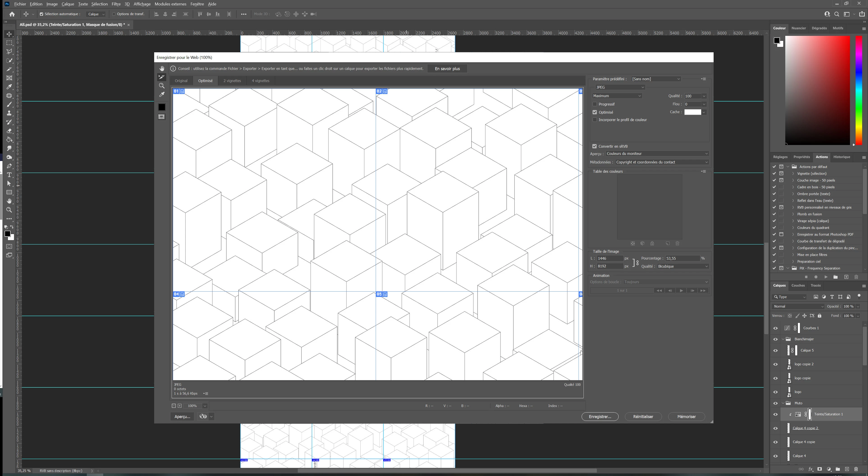Hide the Courbes 1 layer

click(x=775, y=328)
